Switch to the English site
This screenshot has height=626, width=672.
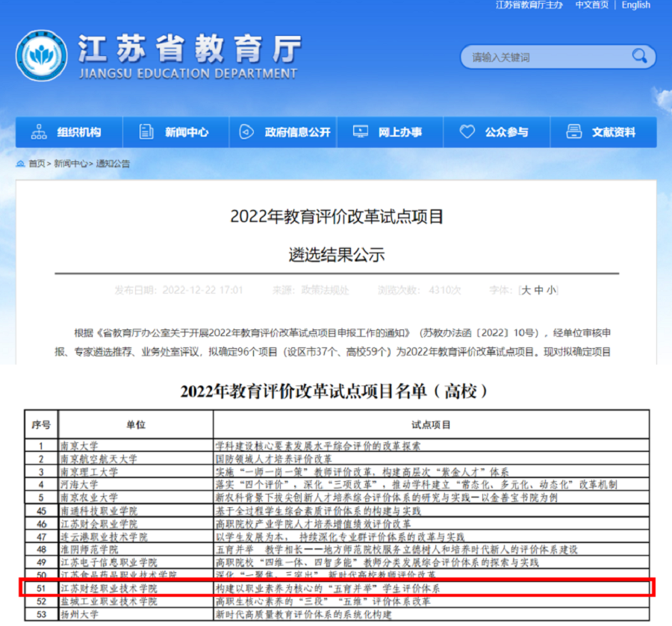(636, 5)
